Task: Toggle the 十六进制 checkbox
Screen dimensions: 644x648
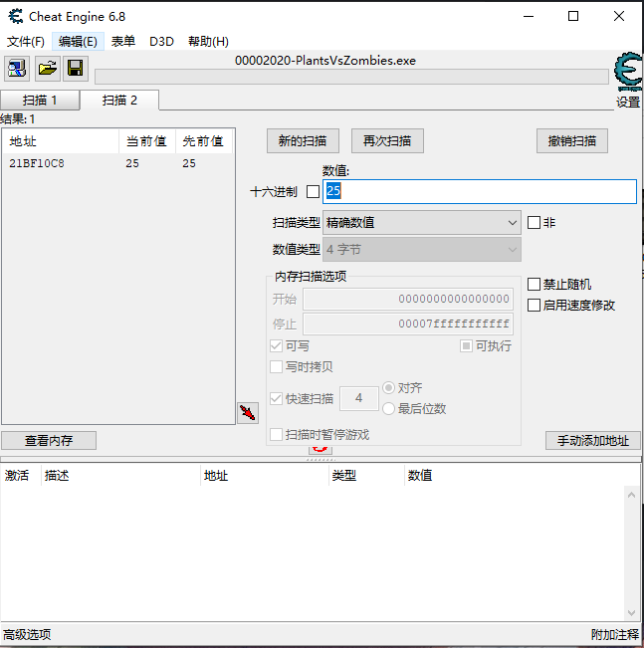Action: [313, 192]
